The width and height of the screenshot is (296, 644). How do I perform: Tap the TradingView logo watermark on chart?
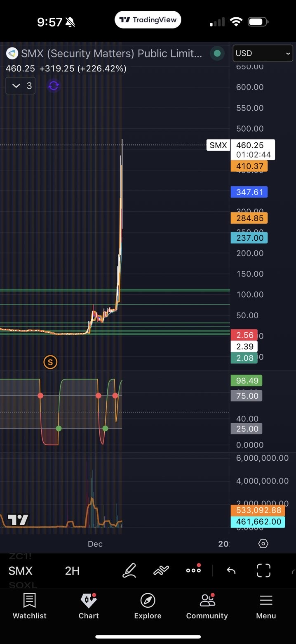tap(18, 520)
